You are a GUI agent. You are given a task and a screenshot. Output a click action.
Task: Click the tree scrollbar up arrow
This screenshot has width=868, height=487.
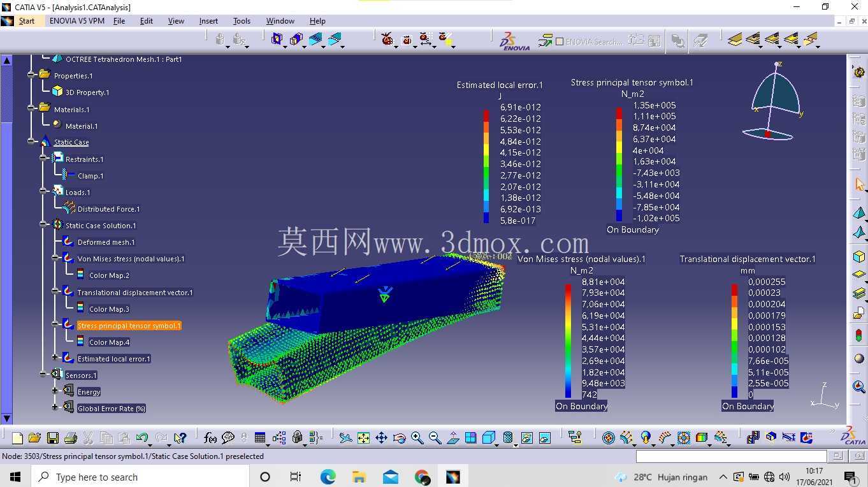6,61
